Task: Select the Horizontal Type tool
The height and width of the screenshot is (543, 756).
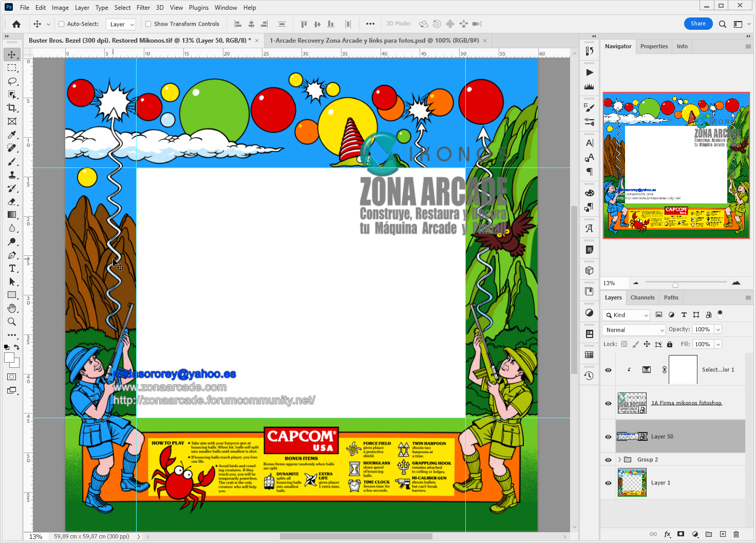Action: coord(12,268)
